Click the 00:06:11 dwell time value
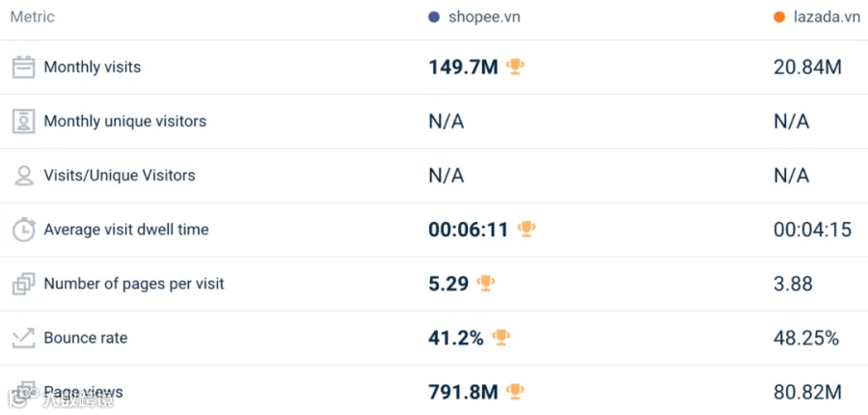This screenshot has width=868, height=415. [469, 230]
